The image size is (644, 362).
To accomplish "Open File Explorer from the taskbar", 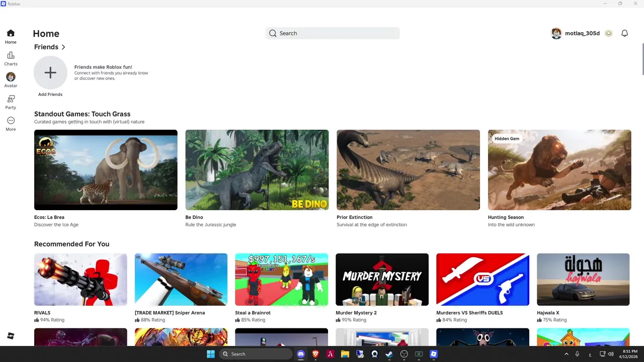I will pos(345,354).
